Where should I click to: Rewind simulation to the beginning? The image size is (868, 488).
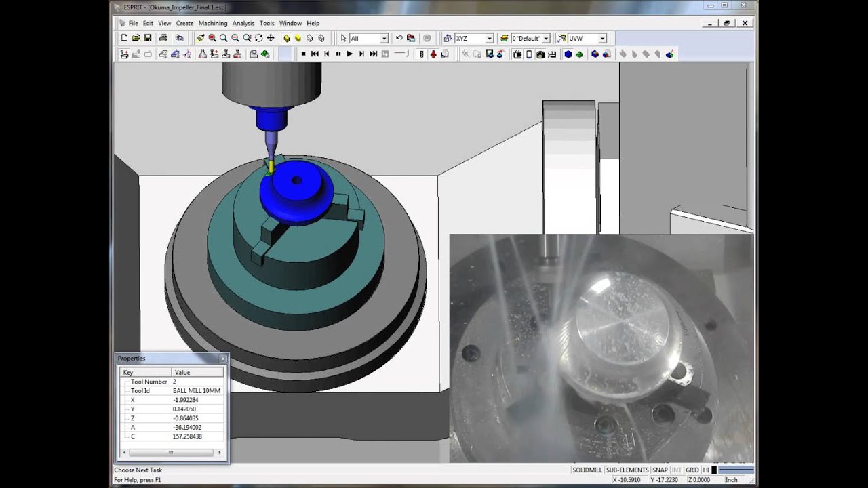[315, 54]
